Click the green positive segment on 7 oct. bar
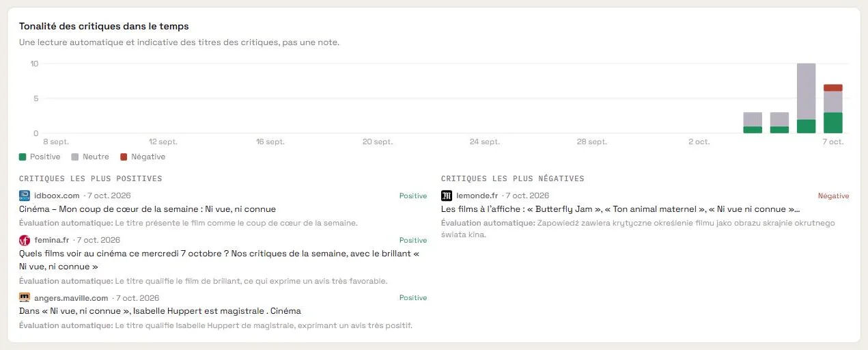 832,122
